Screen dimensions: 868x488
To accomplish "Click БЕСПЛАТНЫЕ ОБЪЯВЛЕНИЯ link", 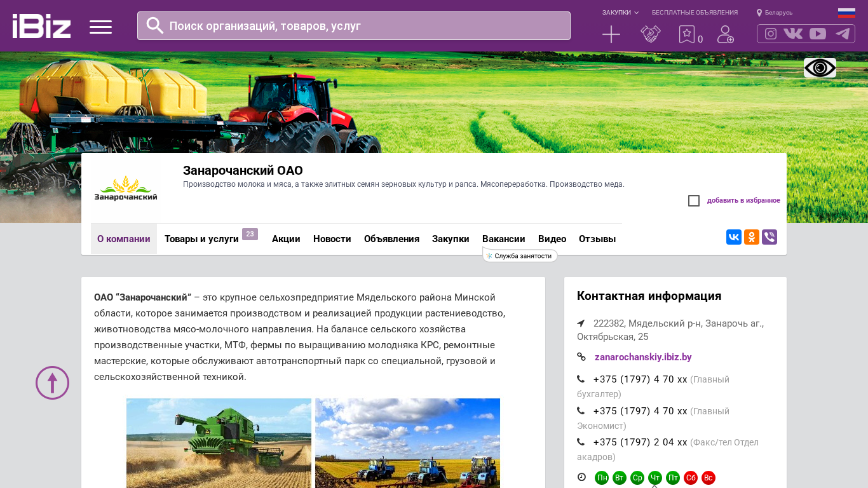I will (695, 13).
